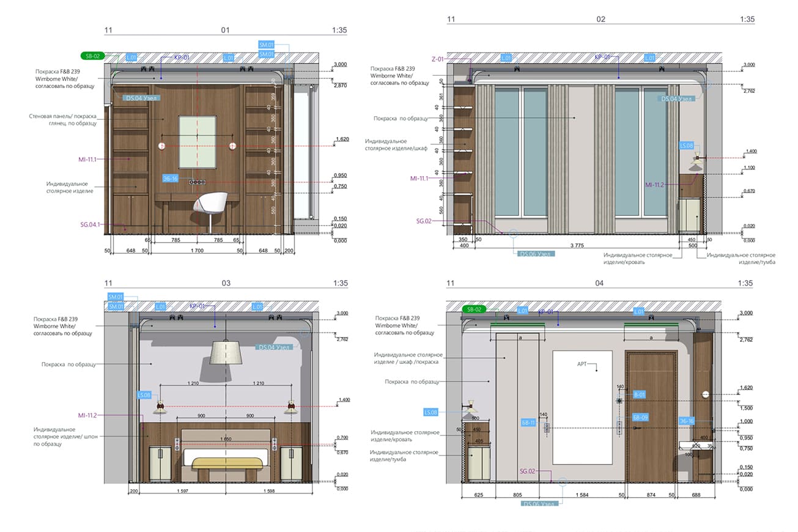Select the SG.02 label in elevation 04
798x532 pixels.
528,471
